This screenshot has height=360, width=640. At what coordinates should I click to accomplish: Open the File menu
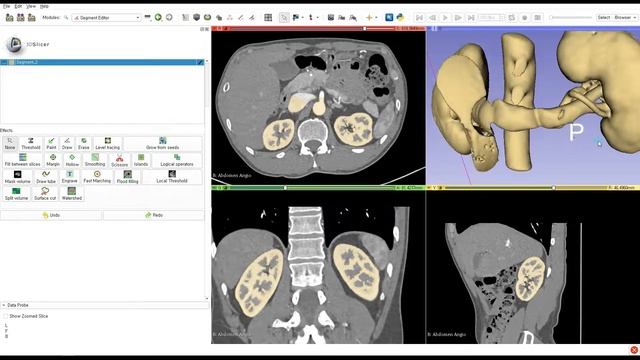(7, 6)
